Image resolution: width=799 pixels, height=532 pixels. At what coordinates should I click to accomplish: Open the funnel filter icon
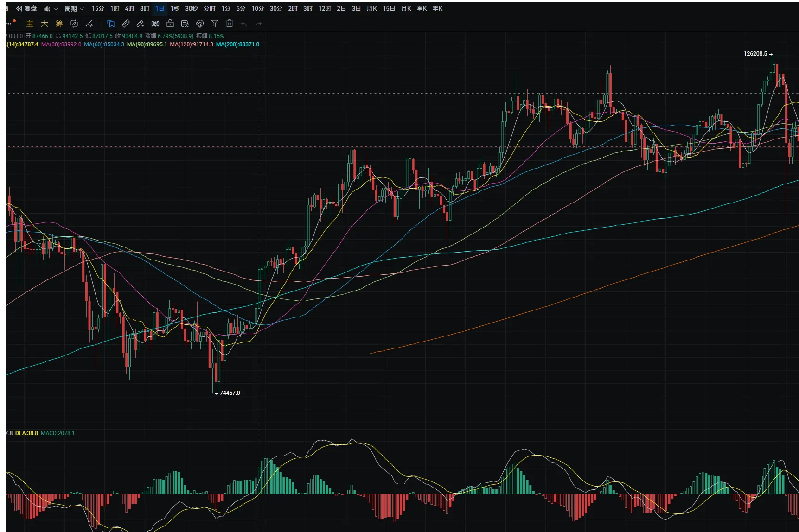[x=215, y=24]
